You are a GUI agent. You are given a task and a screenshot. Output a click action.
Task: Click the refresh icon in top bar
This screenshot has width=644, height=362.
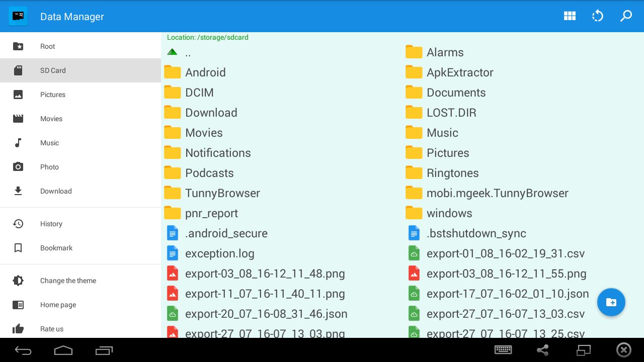tap(598, 16)
